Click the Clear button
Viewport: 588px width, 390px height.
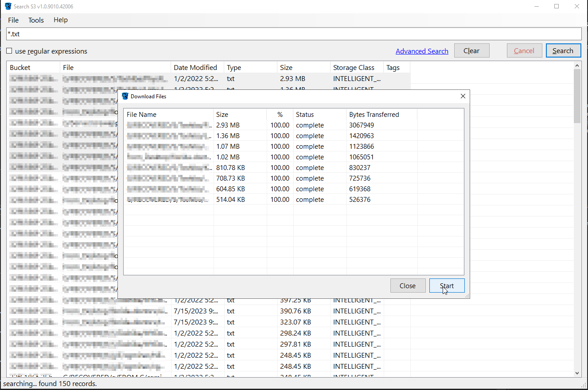pyautogui.click(x=471, y=50)
